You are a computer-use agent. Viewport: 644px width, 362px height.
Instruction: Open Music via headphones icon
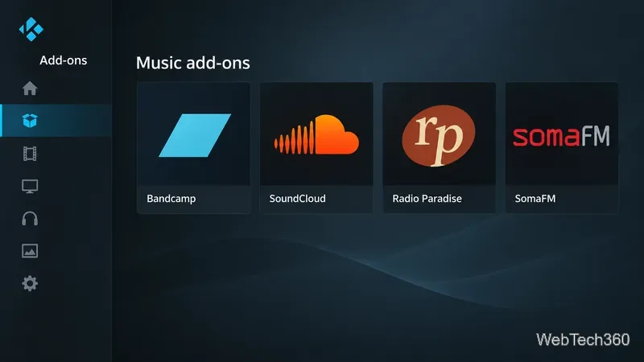tap(30, 219)
